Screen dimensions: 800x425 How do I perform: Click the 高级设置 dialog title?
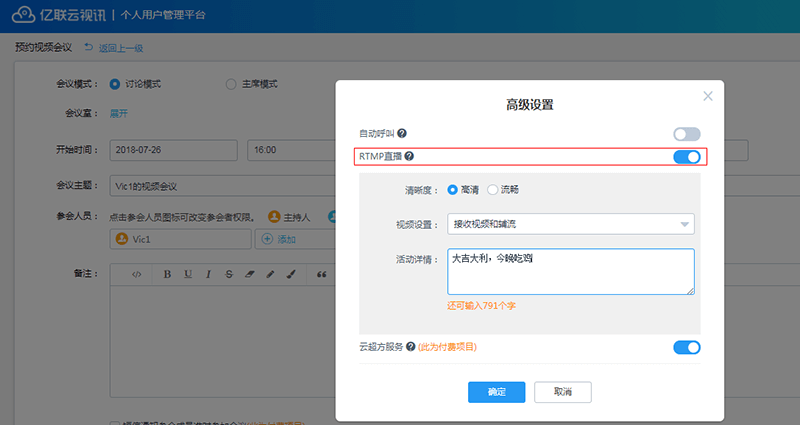pyautogui.click(x=530, y=105)
